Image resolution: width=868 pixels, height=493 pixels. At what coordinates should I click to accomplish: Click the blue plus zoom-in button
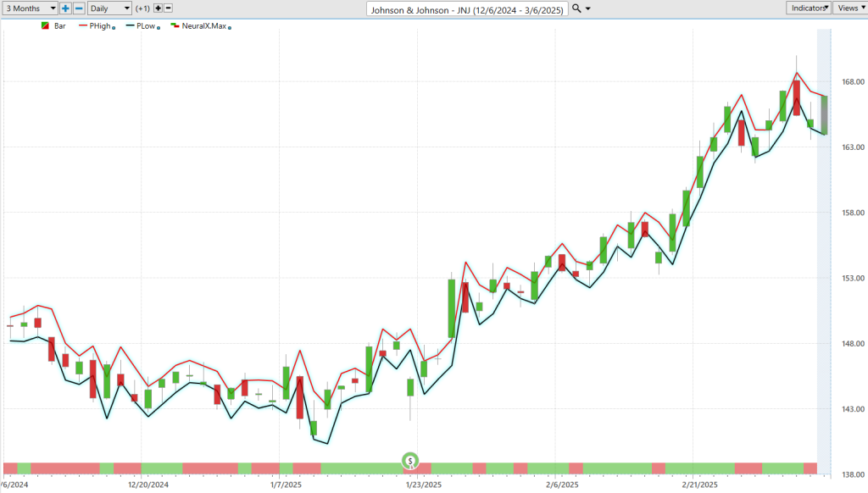pyautogui.click(x=65, y=8)
